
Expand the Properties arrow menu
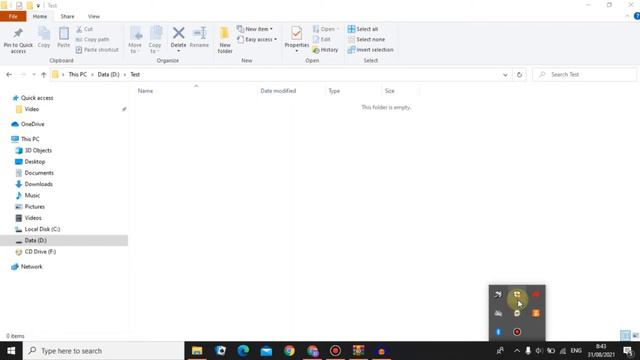click(297, 51)
